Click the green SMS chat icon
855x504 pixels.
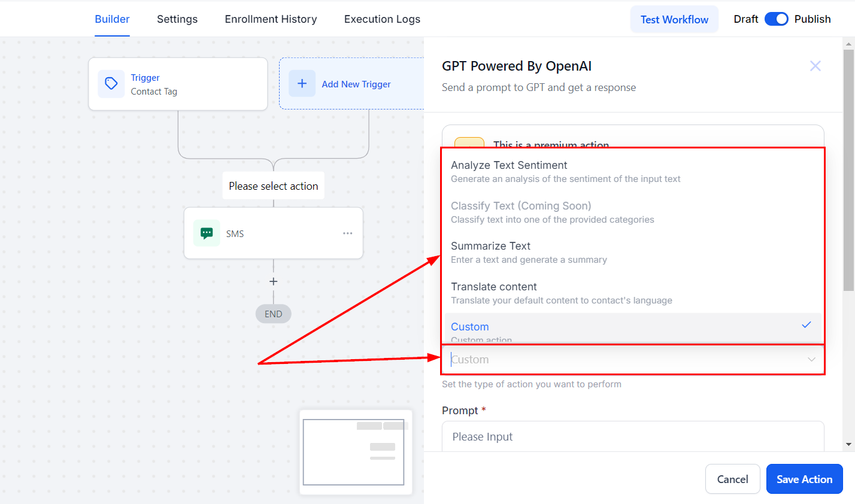207,233
